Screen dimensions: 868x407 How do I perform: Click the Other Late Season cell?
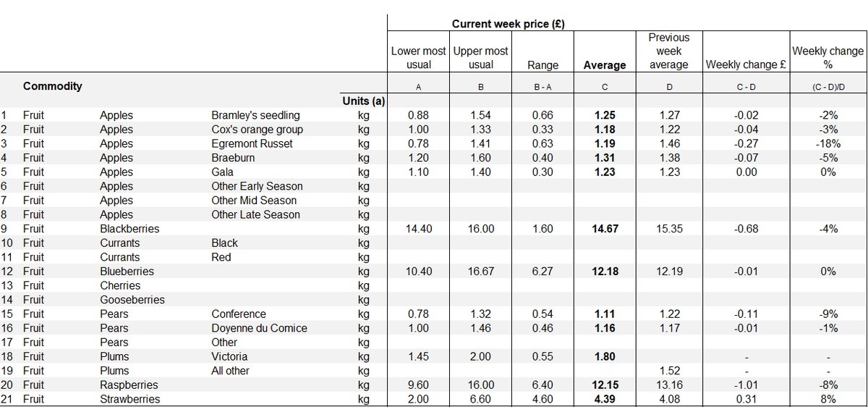coord(255,214)
